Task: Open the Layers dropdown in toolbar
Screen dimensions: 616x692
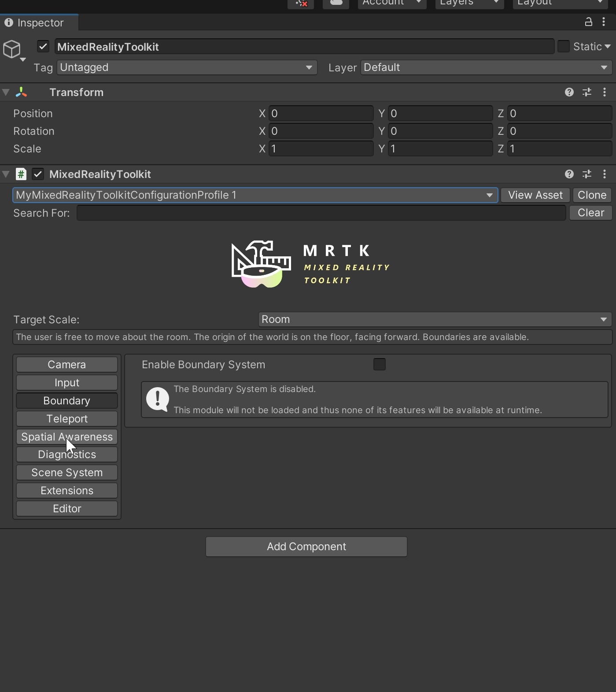Action: tap(469, 3)
